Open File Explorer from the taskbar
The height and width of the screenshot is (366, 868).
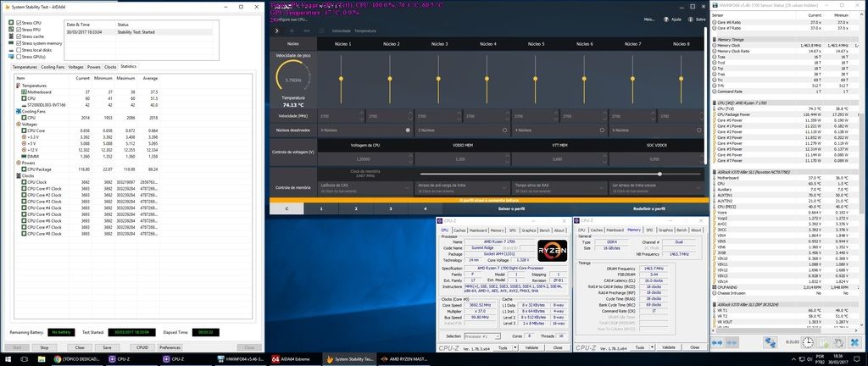click(x=42, y=359)
